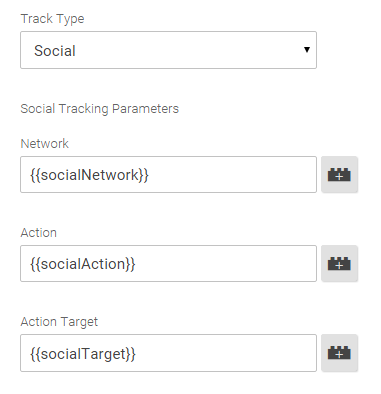Screen dimensions: 381x394
Task: Place cursor on {{socialTarget}} text
Action: click(83, 354)
